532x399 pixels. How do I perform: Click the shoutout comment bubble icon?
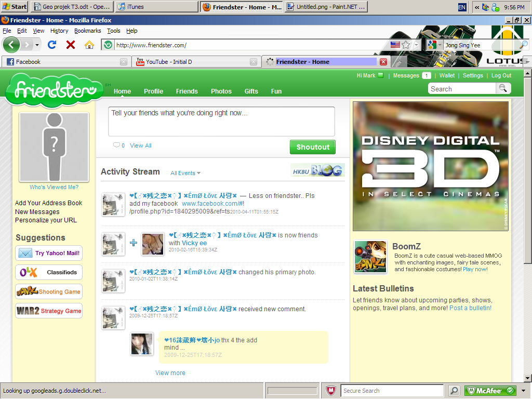tap(116, 145)
